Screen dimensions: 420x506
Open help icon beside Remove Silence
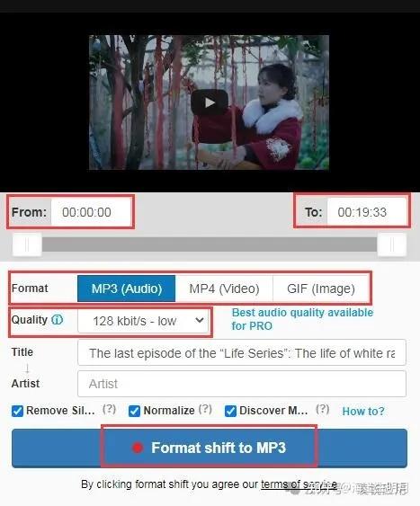coord(109,409)
